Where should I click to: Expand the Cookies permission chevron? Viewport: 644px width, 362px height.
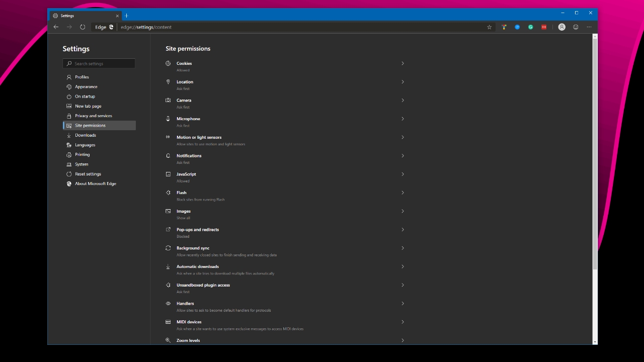pos(403,63)
